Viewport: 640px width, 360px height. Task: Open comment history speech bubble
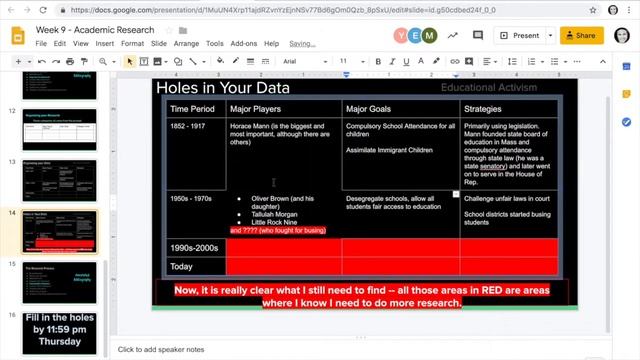pos(478,36)
